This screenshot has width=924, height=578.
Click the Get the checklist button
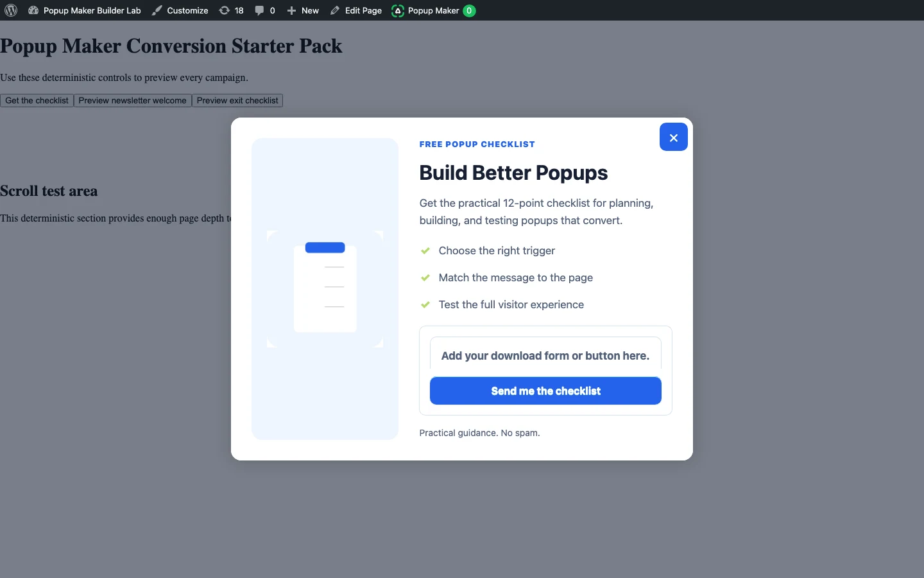37,101
